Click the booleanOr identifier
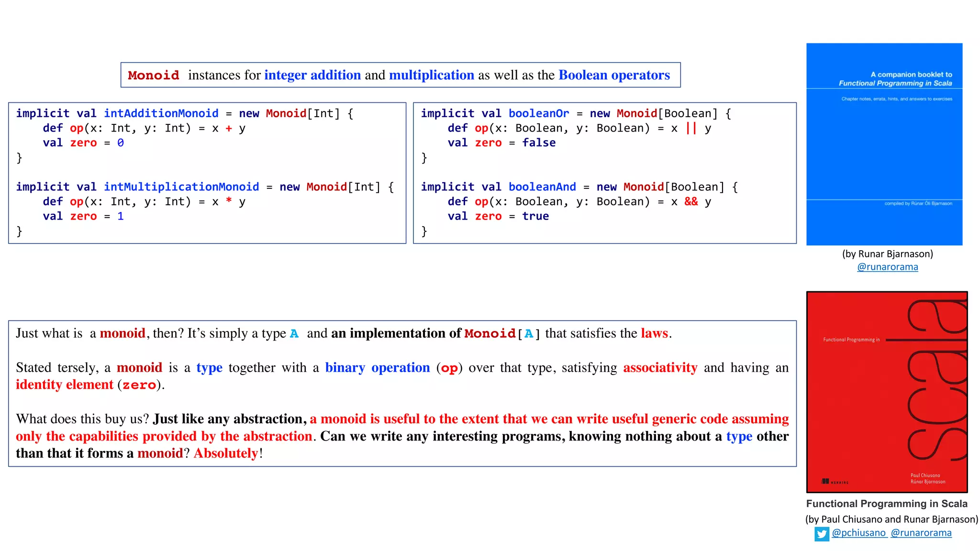The height and width of the screenshot is (551, 980). tap(539, 113)
